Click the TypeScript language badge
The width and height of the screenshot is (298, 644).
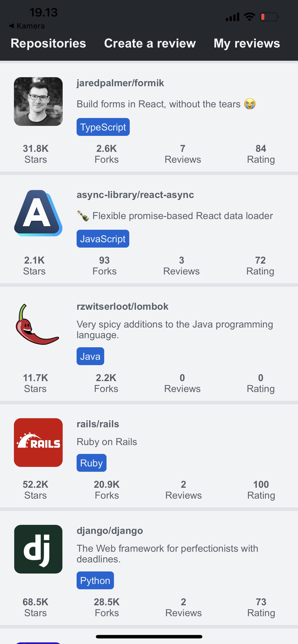tap(103, 127)
